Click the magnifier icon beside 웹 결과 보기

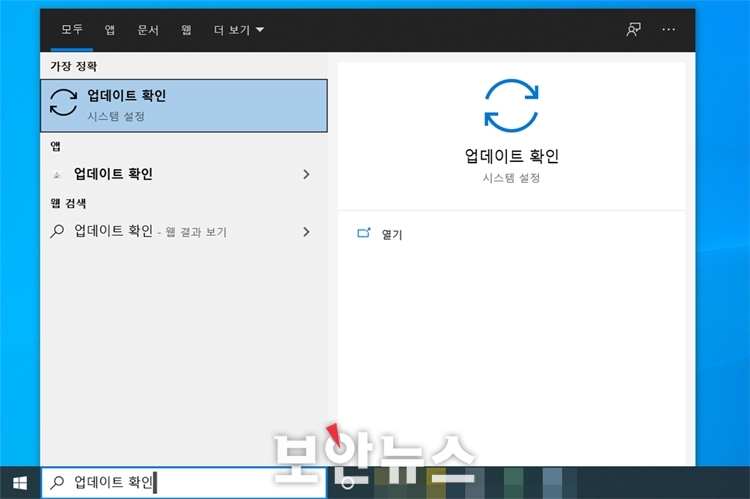57,232
